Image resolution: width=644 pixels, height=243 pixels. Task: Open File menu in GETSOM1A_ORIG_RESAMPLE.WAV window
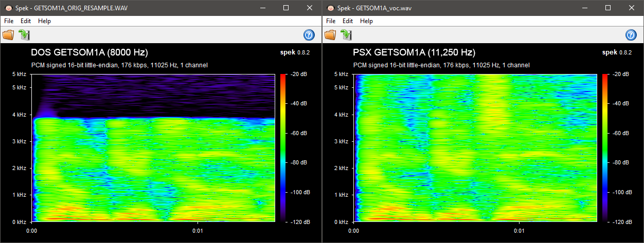(10, 21)
